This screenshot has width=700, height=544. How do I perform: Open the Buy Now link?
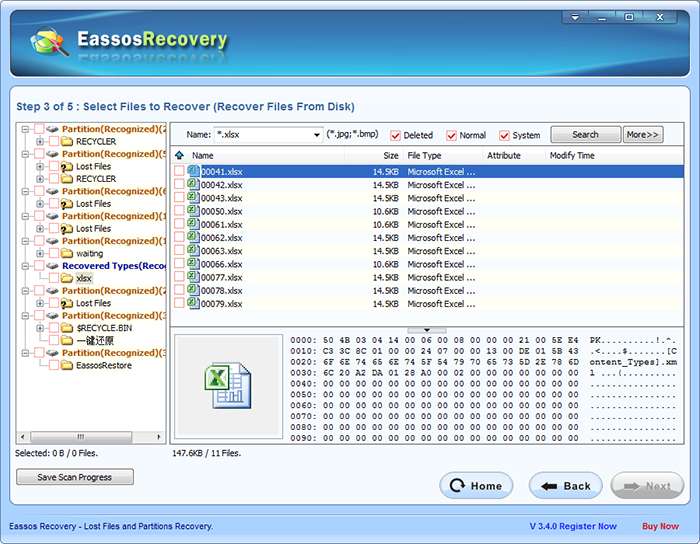pos(660,526)
